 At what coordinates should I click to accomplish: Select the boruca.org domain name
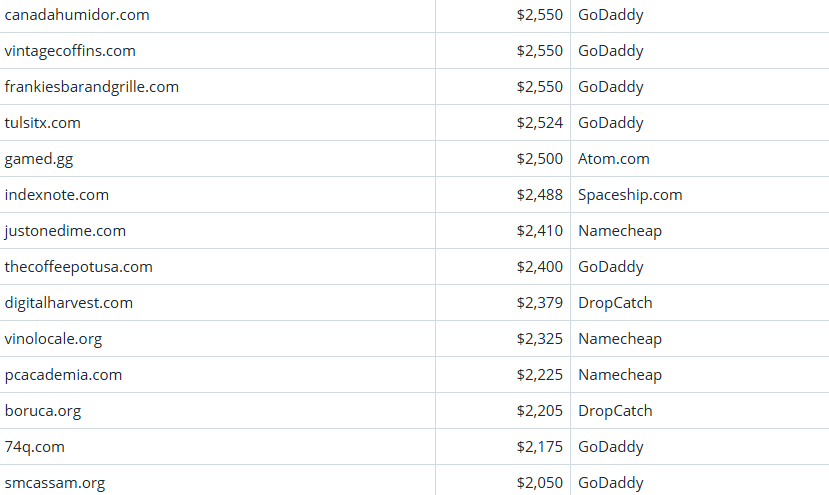43,411
